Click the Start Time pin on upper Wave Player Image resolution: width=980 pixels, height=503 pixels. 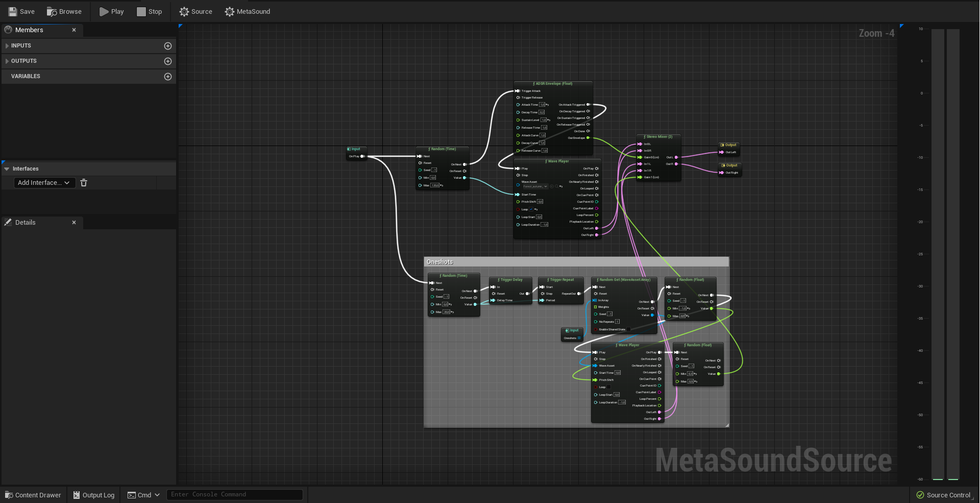tap(518, 195)
